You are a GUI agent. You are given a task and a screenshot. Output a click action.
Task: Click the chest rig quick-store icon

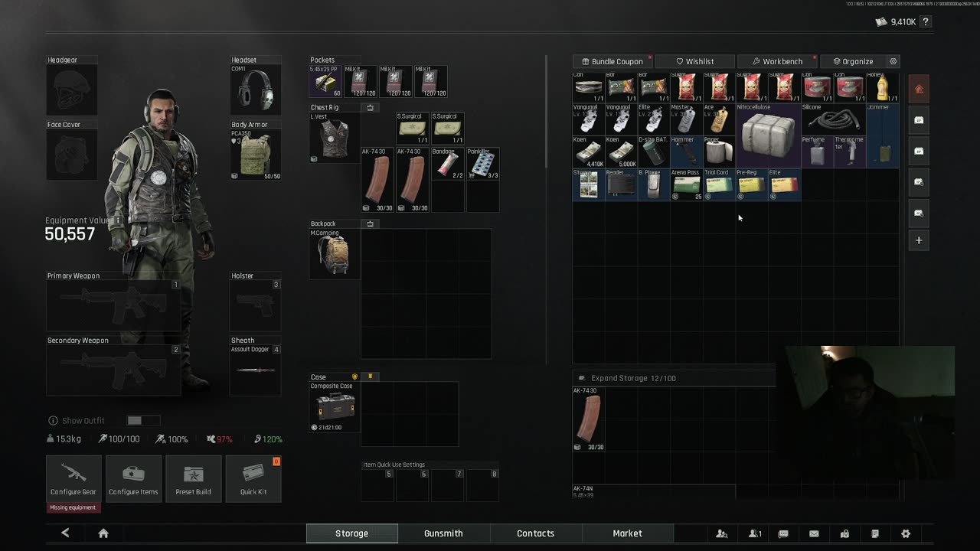[x=371, y=108]
